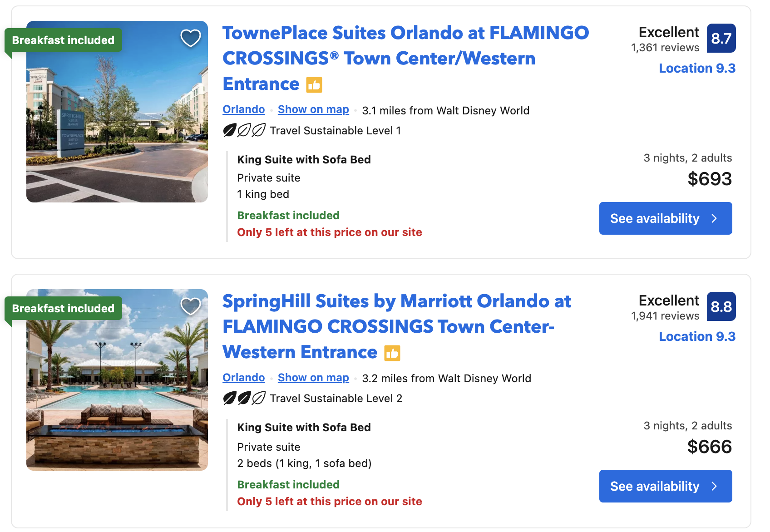Show SpringHill Suites on map
Image resolution: width=770 pixels, height=532 pixels.
313,378
